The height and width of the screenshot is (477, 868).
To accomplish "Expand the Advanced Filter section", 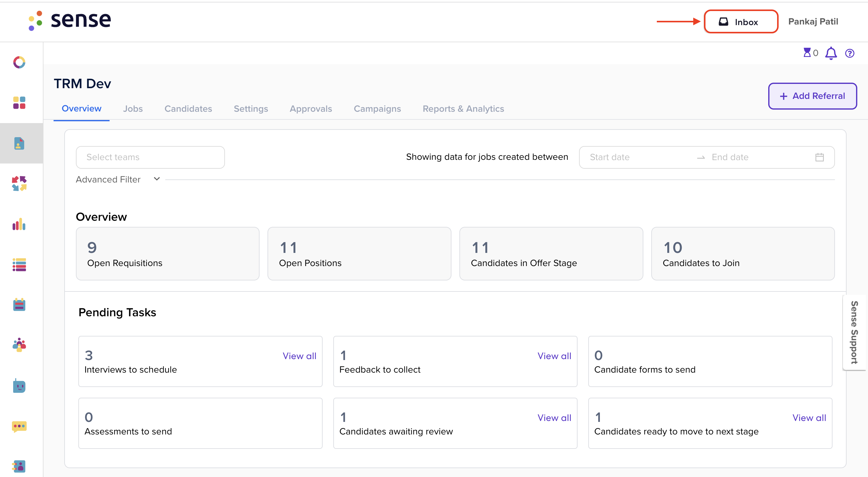I will point(118,179).
